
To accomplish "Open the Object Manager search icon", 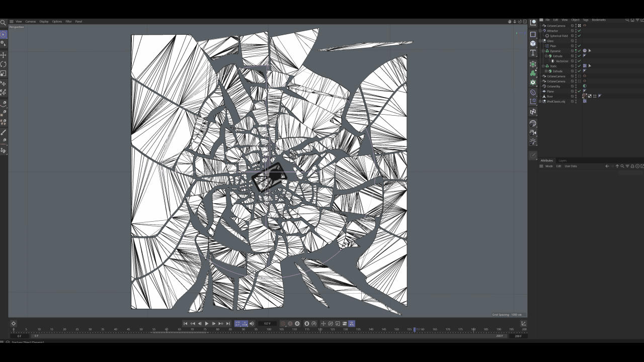I will (x=627, y=20).
